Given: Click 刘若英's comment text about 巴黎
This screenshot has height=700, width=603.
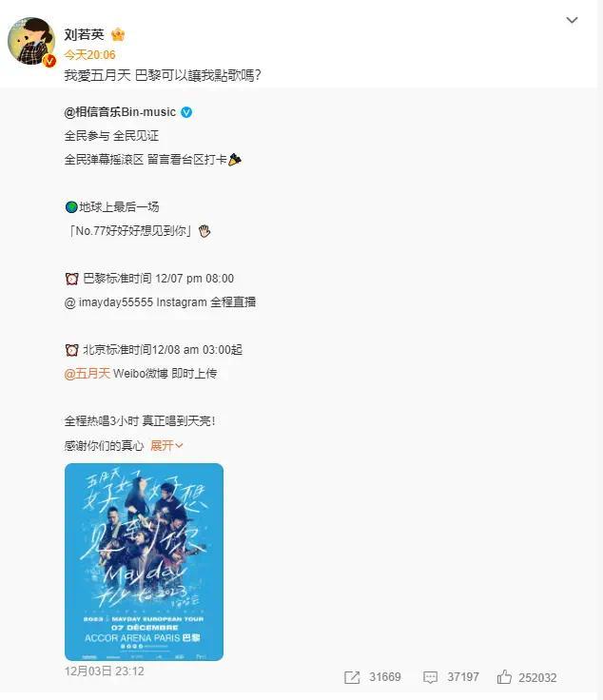Looking at the screenshot, I should tap(163, 75).
